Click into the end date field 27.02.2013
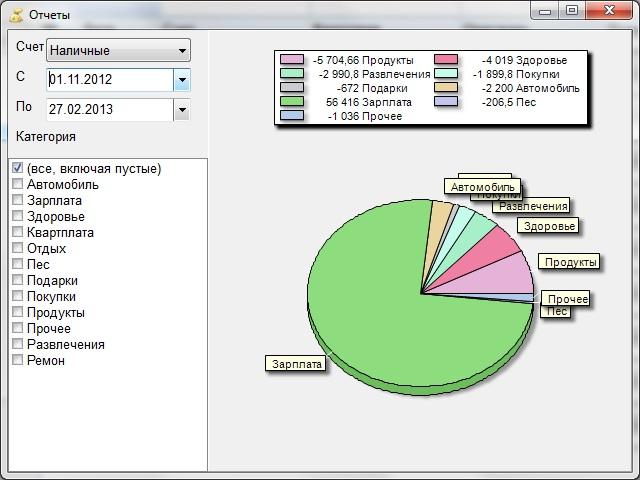This screenshot has width=640, height=480. pos(110,110)
